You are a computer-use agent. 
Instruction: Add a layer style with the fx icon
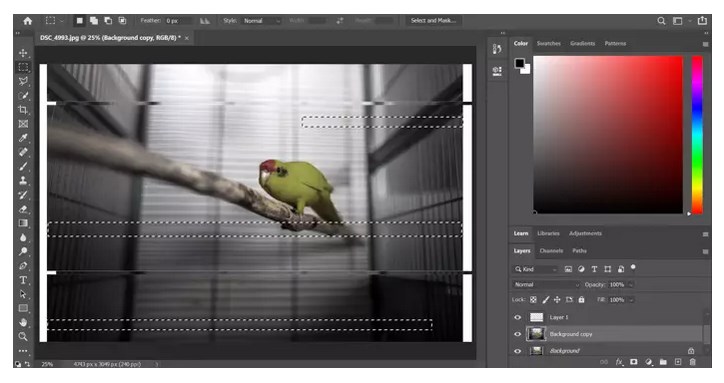(619, 362)
